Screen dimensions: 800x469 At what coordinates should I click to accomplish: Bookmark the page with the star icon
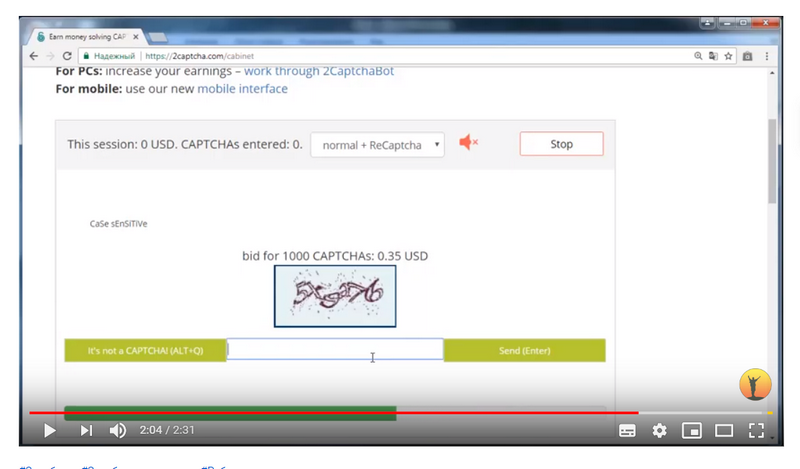tap(729, 57)
